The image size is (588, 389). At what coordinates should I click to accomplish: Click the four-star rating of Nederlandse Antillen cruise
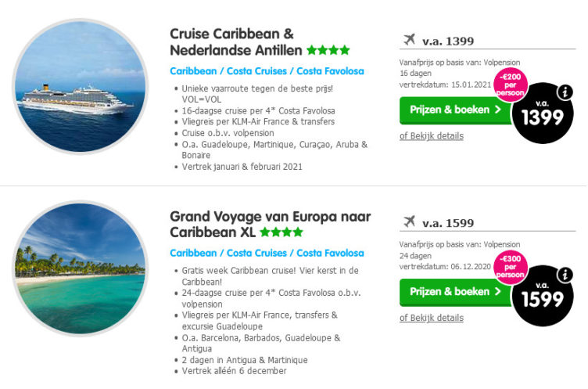(x=328, y=50)
